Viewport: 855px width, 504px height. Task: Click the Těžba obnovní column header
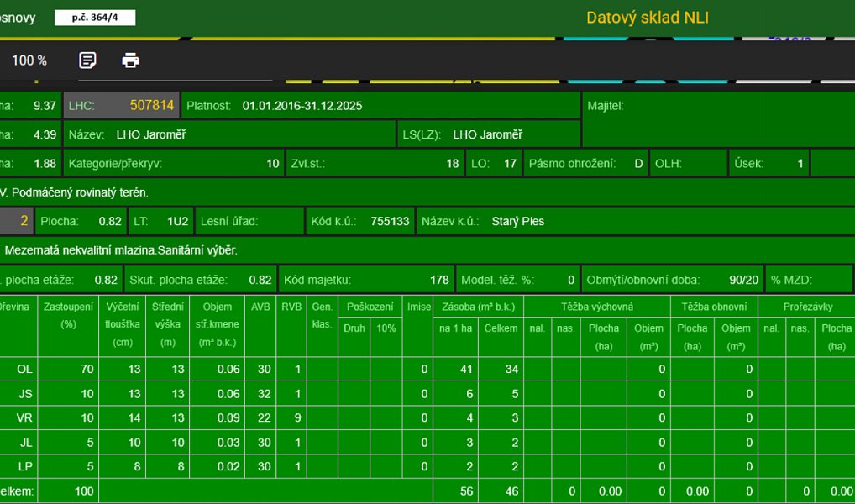(x=714, y=307)
